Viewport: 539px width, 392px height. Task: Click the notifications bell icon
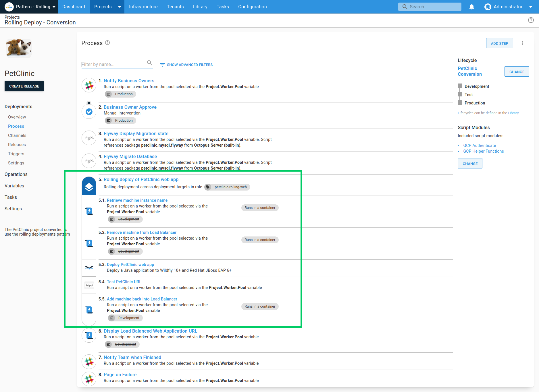tap(471, 7)
